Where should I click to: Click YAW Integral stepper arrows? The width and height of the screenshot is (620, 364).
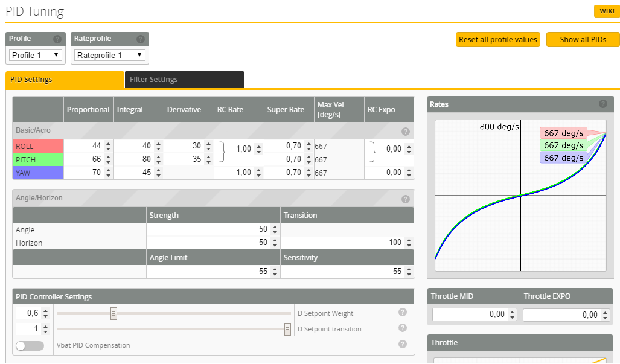[x=158, y=173]
